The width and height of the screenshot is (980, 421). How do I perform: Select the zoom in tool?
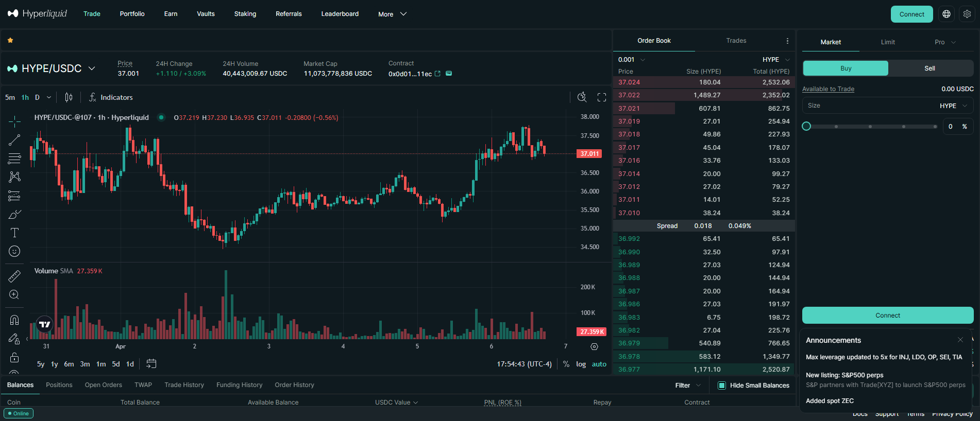14,295
